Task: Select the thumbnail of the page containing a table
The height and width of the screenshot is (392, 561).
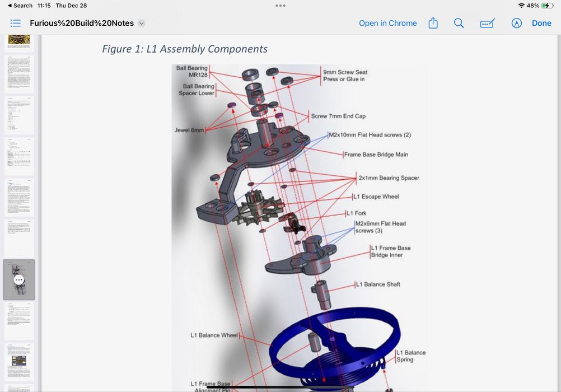Action: coord(19,156)
